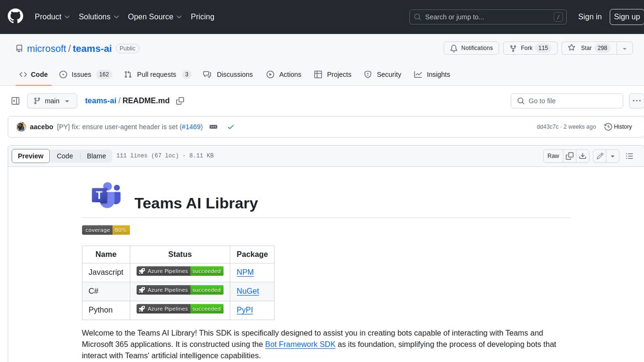Switch to Code view
Viewport: 644px width, 362px height.
point(65,156)
